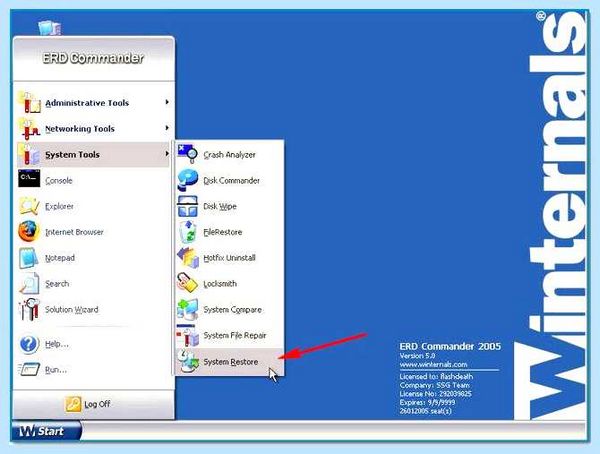
Task: Start the Solution Wizard icon
Action: [x=29, y=309]
